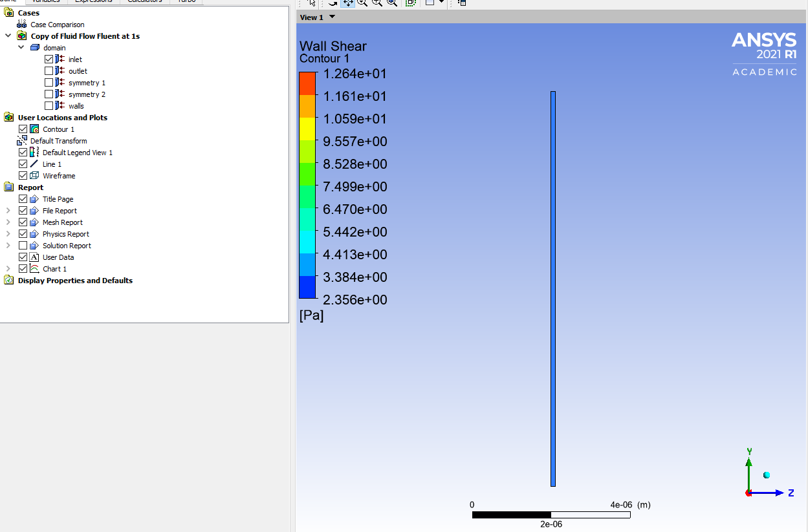Viewport: 808px width, 532px height.
Task: Select the highlighted Pan tool in viewer toolbar
Action: tap(348, 3)
